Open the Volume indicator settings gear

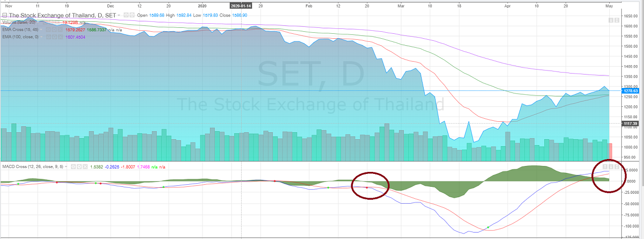coord(52,22)
